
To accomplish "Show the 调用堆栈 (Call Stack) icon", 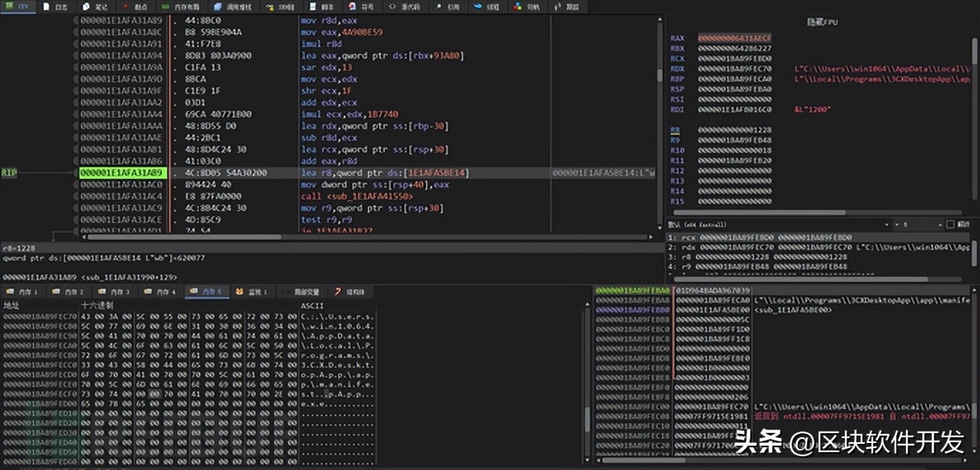I will pos(218,6).
